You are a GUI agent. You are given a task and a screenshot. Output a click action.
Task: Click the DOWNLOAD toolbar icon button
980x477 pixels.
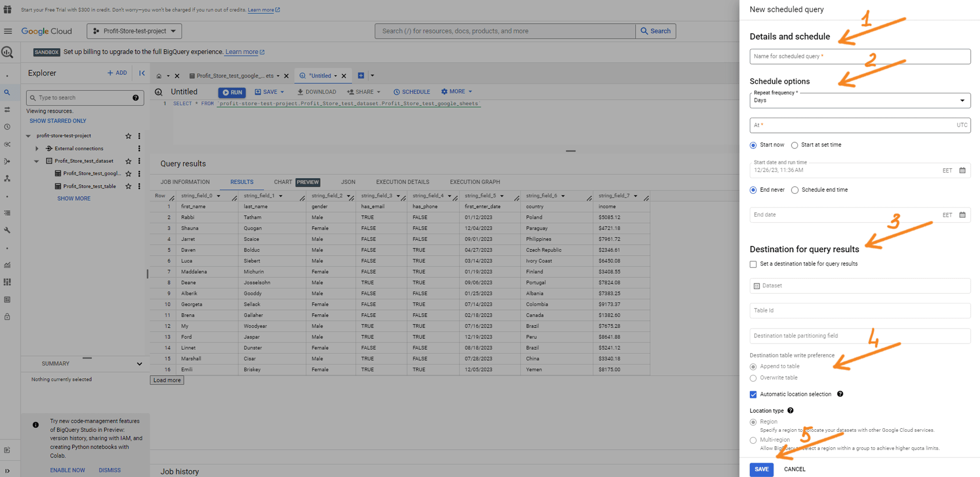(317, 92)
